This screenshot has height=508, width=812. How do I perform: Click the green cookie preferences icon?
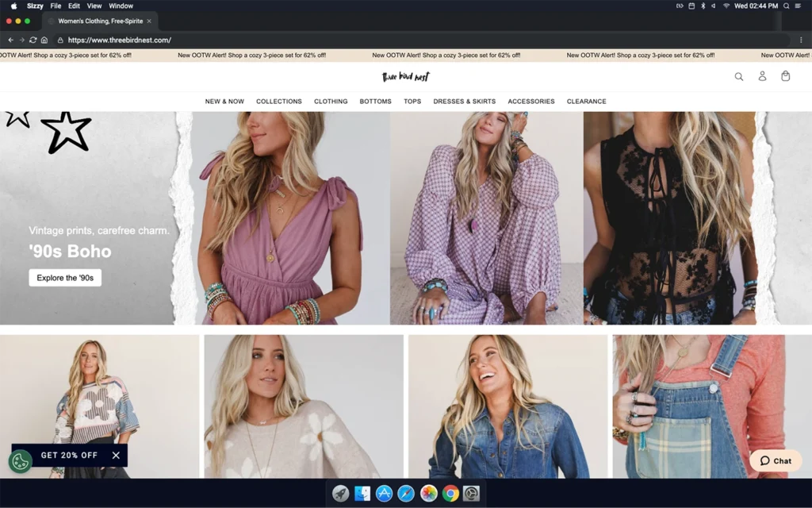20,461
